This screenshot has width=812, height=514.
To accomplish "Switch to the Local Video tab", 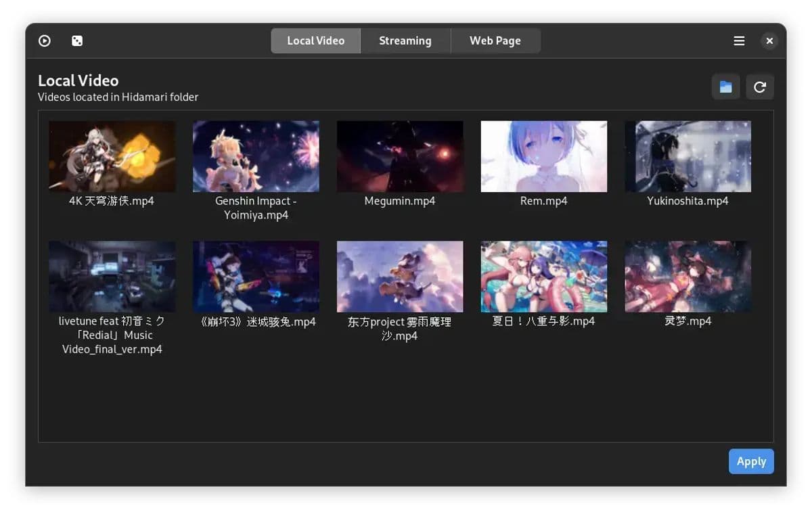I will click(x=315, y=41).
